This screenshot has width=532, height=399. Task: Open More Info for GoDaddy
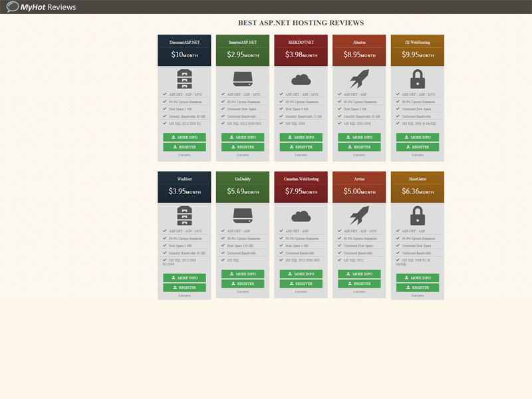[x=243, y=274]
